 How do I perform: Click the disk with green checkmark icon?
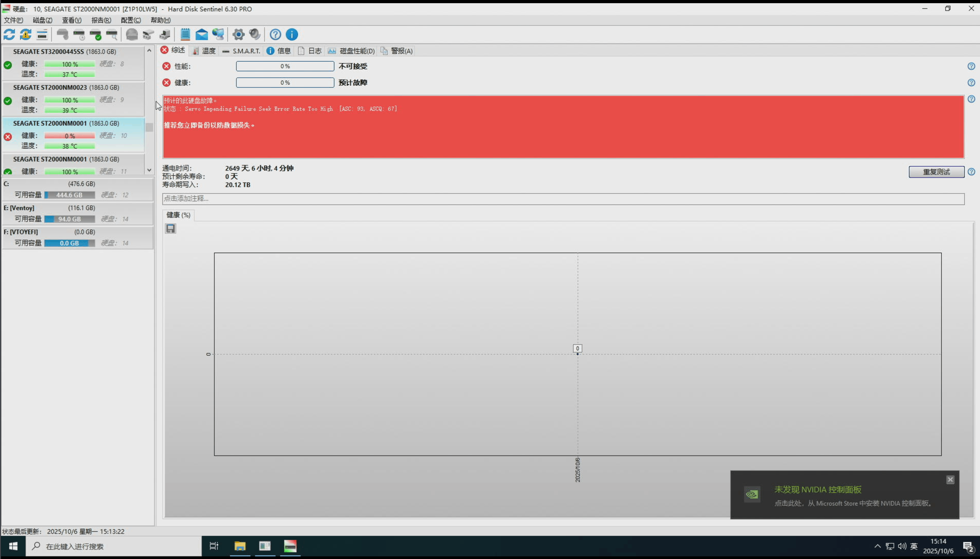coord(96,34)
